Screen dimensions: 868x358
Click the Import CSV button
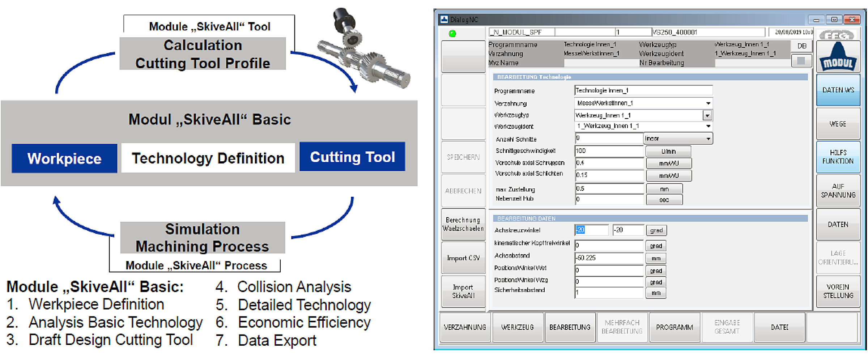point(463,258)
